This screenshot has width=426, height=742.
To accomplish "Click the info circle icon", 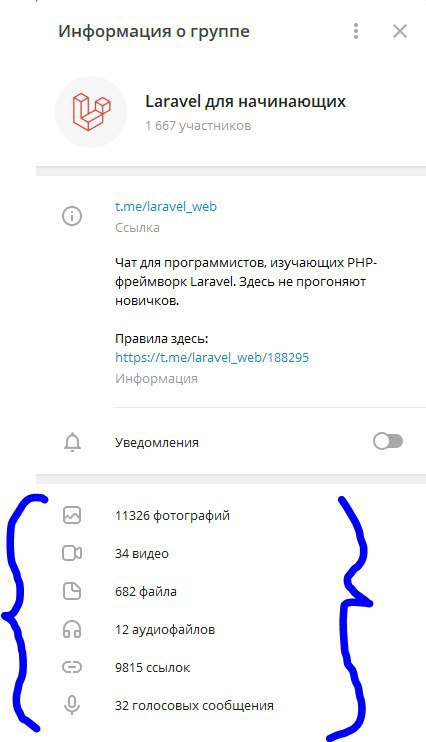I will point(72,216).
